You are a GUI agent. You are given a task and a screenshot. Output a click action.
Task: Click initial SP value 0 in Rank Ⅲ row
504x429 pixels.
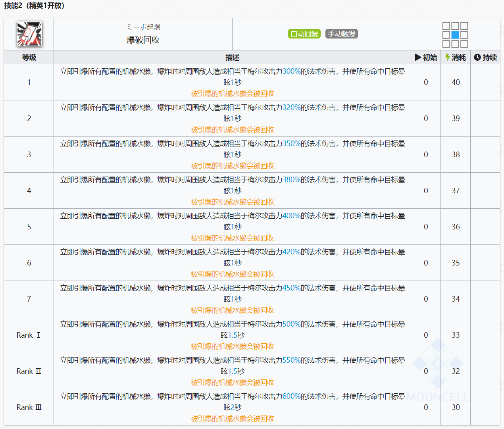click(x=426, y=407)
